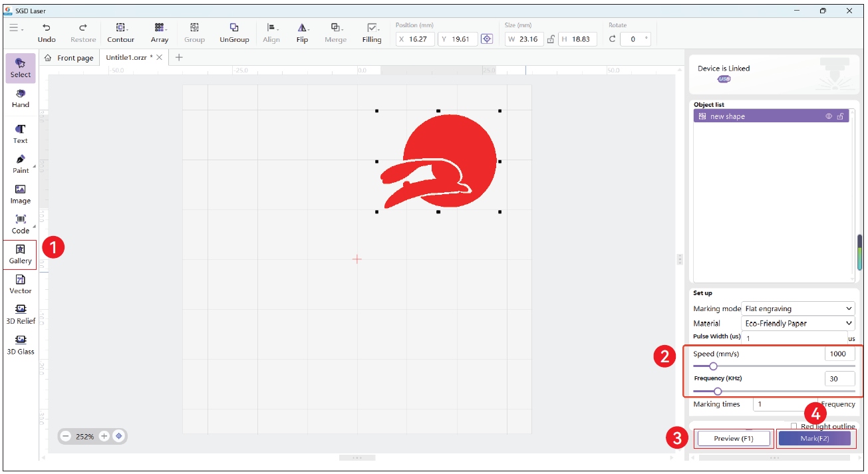Switch to the Front page tab
The height and width of the screenshot is (474, 868).
click(x=69, y=58)
